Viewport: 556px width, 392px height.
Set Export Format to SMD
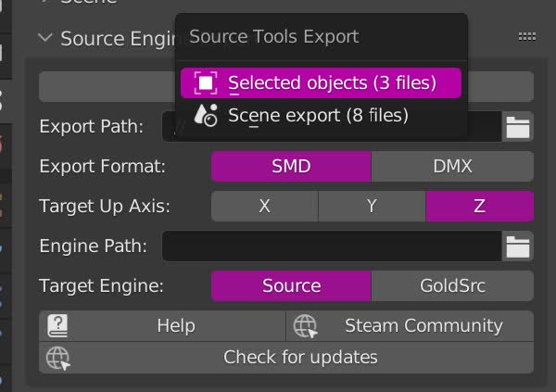click(x=291, y=167)
